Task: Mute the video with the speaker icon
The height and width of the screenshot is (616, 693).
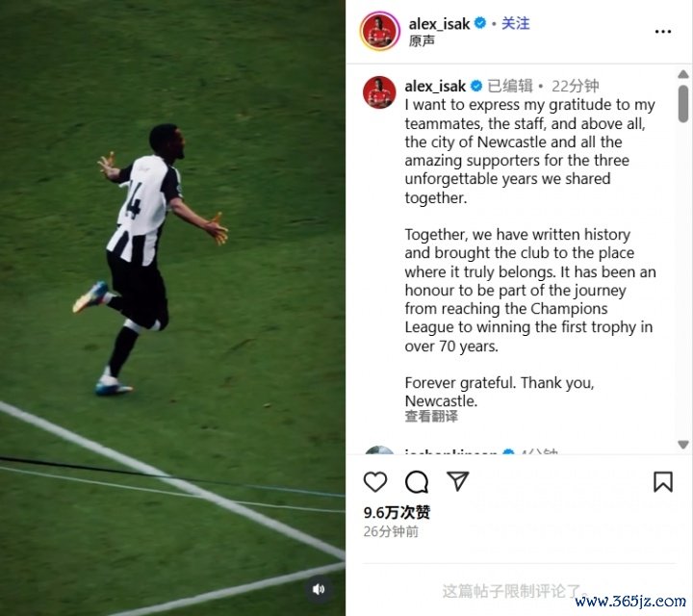Action: 319,589
